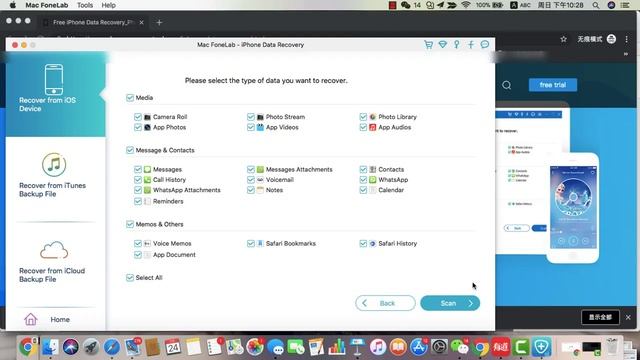This screenshot has width=640, height=360.
Task: Toggle the Messages Attachments checkbox
Action: click(x=251, y=169)
